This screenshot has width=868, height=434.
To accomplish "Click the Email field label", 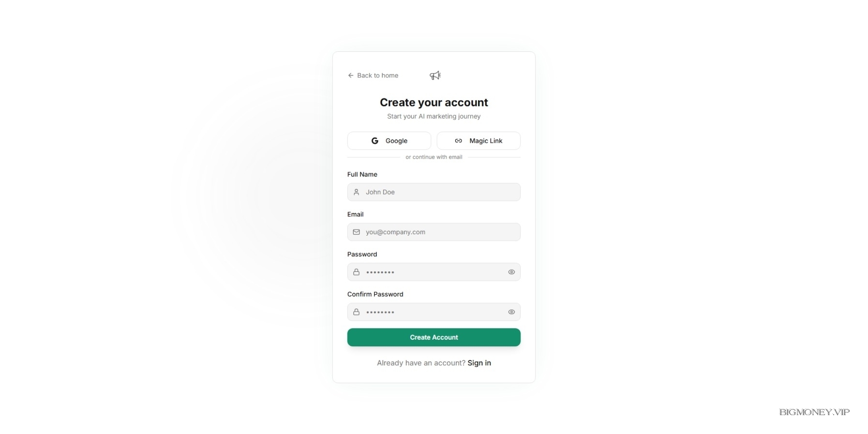I will click(355, 214).
